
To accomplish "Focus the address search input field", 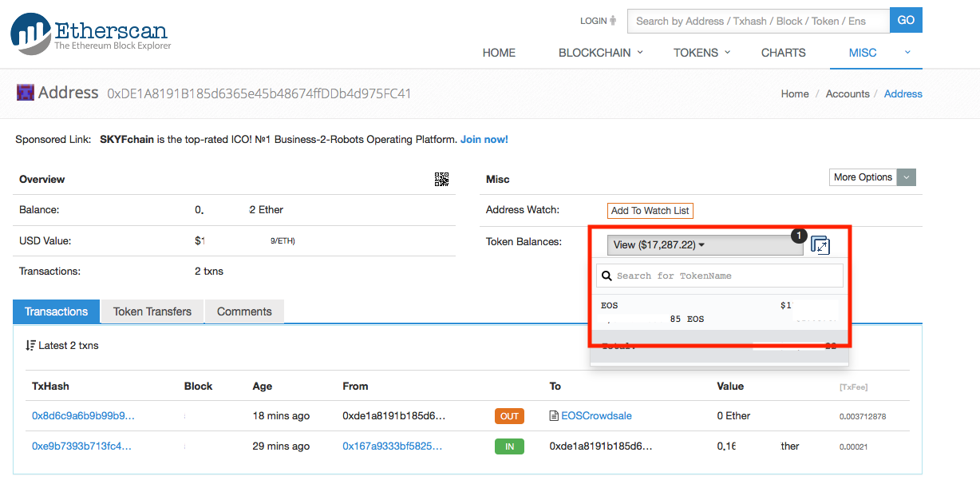I will 758,21.
